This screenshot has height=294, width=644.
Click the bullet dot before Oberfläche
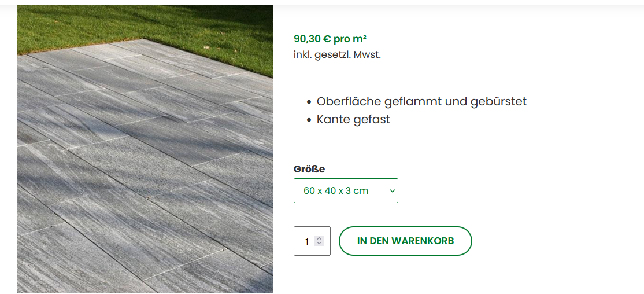[309, 102]
